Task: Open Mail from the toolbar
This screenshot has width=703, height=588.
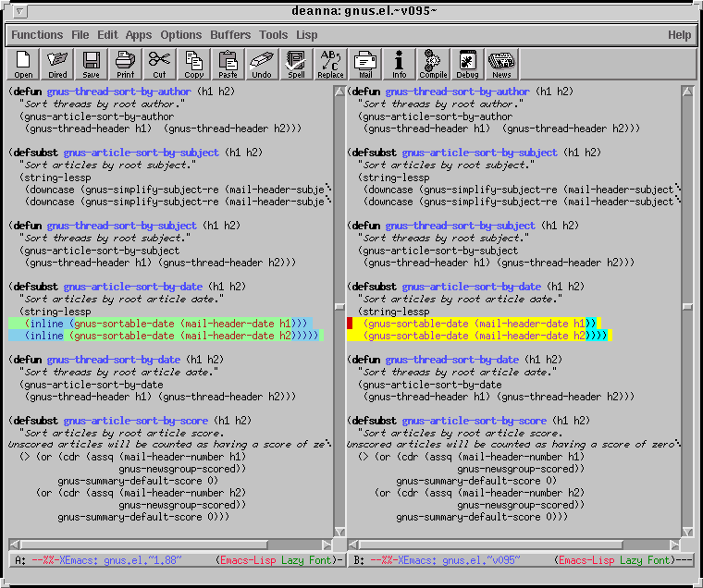Action: pos(365,64)
